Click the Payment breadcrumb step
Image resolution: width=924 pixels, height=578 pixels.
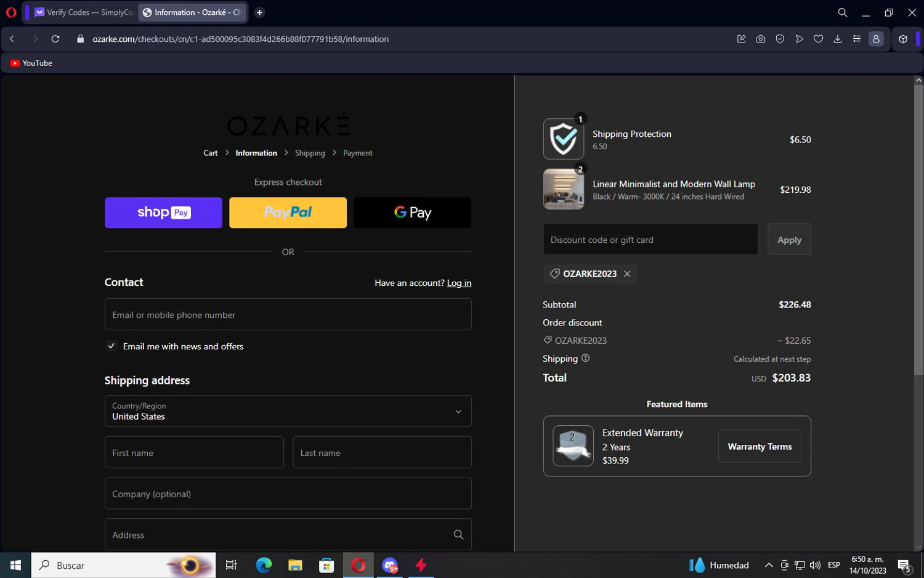(358, 153)
